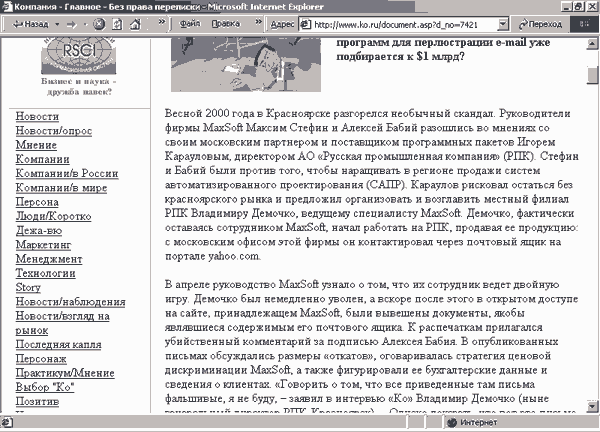The height and width of the screenshot is (432, 600).
Task: Open the Выбор "Ко" link
Action: [x=44, y=387]
